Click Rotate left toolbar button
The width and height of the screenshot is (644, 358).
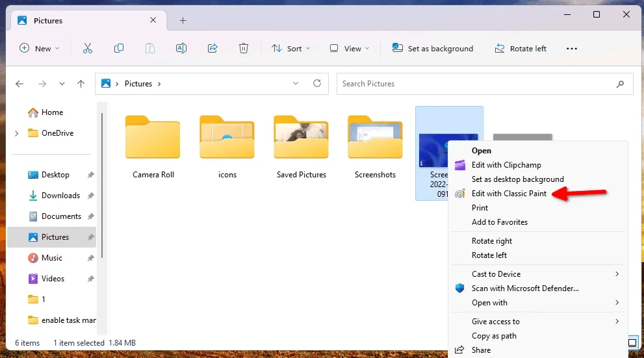point(521,49)
